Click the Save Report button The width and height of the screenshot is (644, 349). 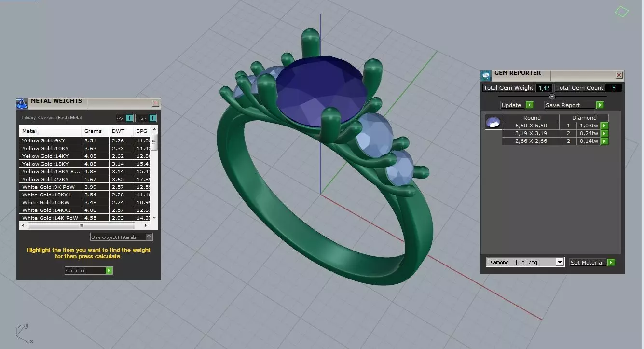coord(574,105)
